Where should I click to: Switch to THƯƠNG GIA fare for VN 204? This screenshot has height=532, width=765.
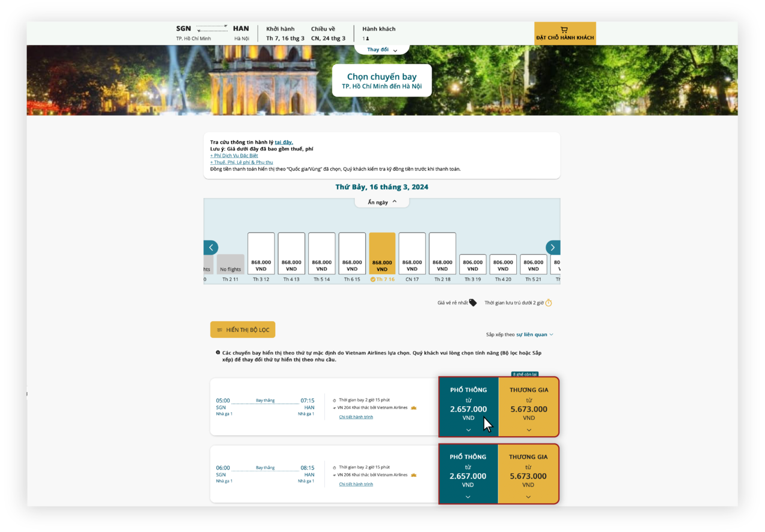pos(528,407)
